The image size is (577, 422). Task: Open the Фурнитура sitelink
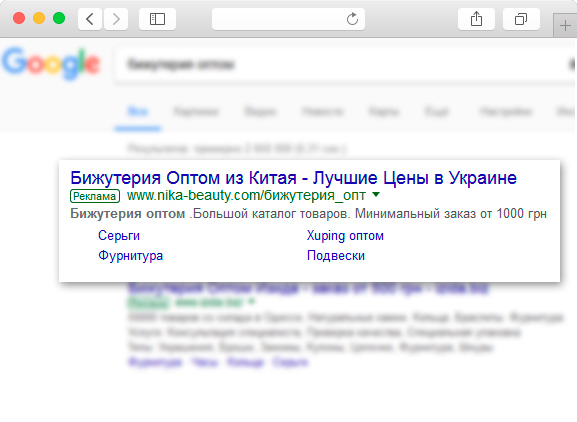[130, 256]
